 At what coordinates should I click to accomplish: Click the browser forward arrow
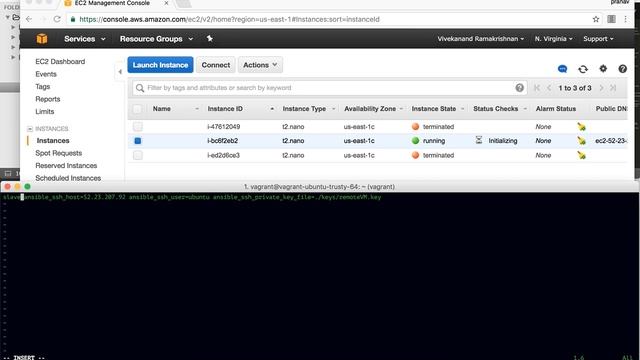tap(43, 19)
